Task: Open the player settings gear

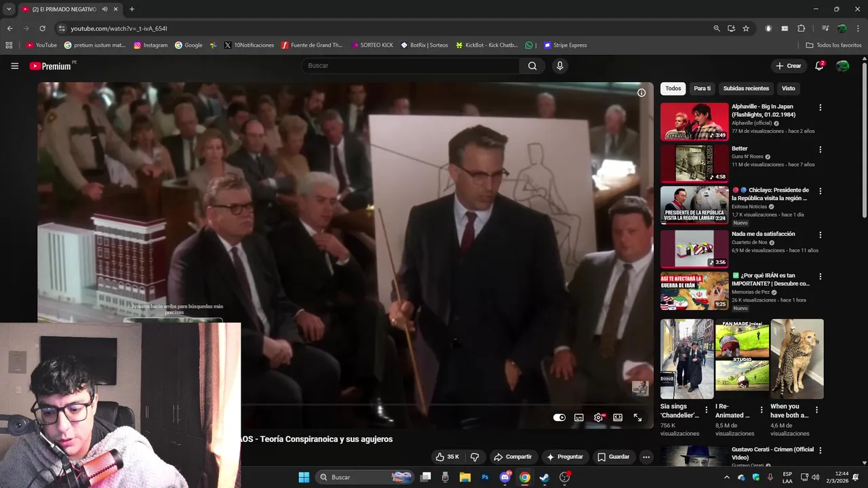Action: [598, 418]
